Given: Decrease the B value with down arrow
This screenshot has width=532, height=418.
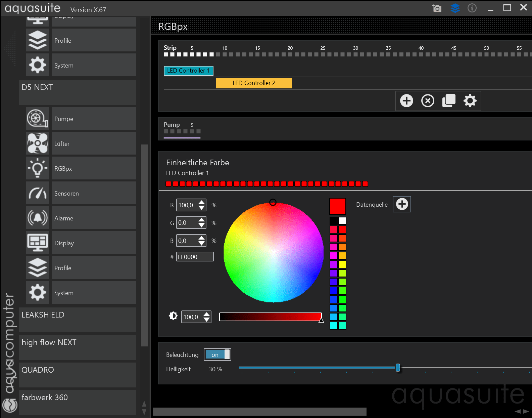Looking at the screenshot, I should (x=202, y=244).
